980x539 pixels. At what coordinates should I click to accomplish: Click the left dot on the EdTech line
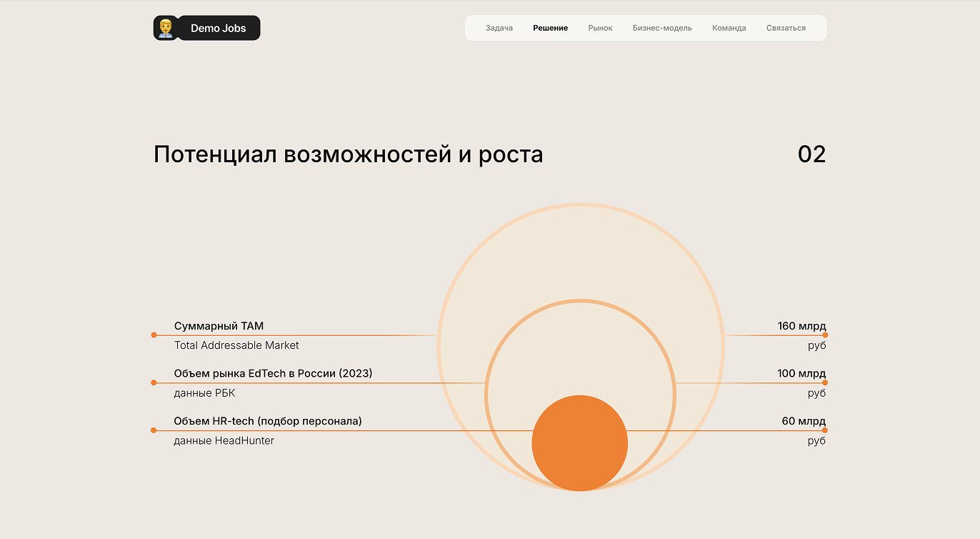(x=154, y=382)
